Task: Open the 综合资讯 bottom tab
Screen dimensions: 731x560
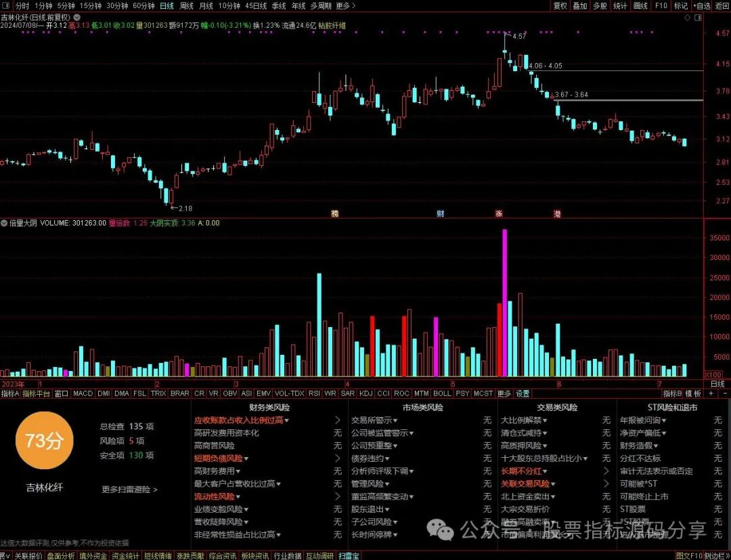Action: click(x=222, y=556)
